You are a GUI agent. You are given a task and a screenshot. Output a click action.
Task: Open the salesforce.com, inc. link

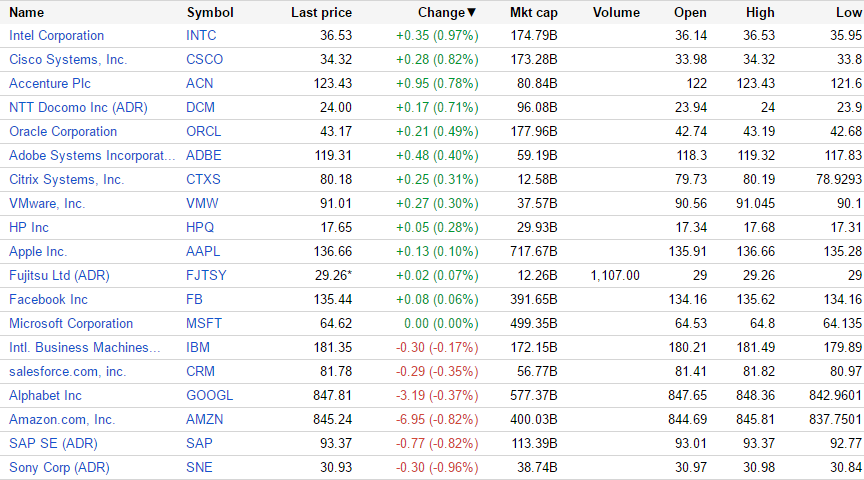[67, 371]
